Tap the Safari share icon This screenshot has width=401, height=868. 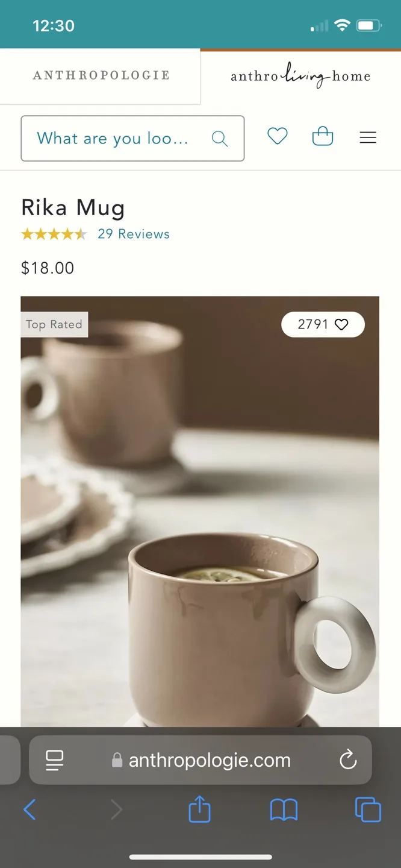(199, 810)
